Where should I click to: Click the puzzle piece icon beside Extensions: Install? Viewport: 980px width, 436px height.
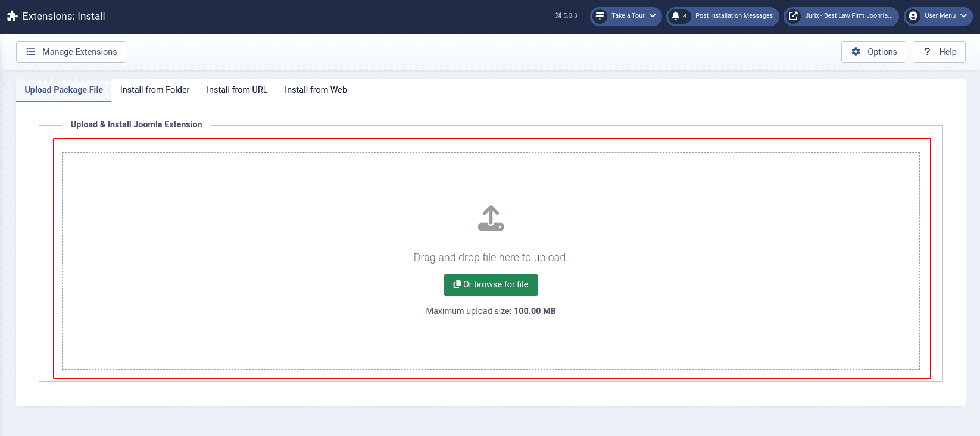point(12,16)
